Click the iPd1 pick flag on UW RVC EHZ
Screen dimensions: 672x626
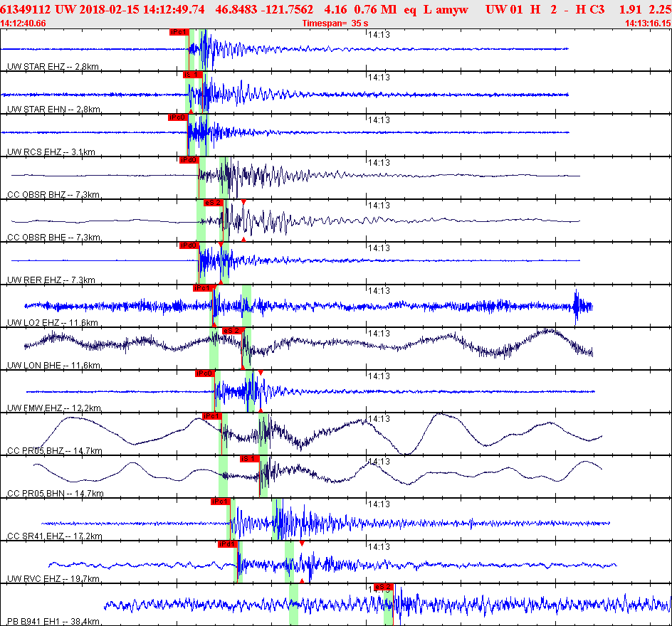[226, 545]
